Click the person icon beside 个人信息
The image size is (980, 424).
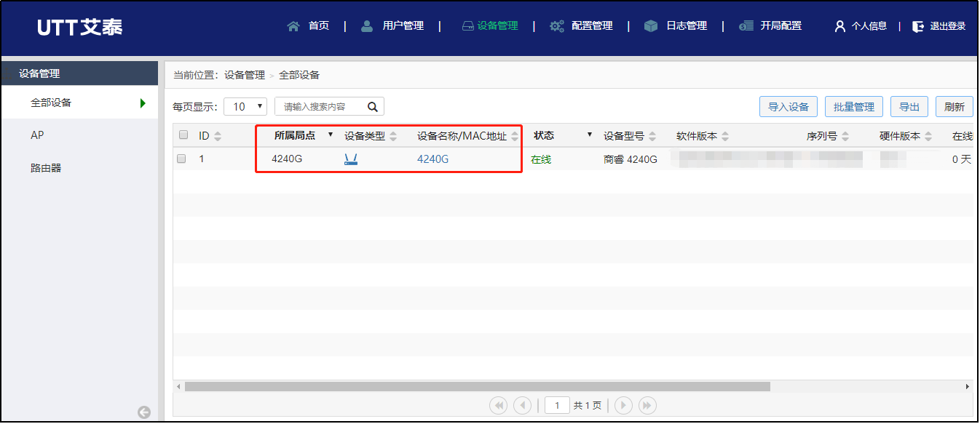pos(840,26)
